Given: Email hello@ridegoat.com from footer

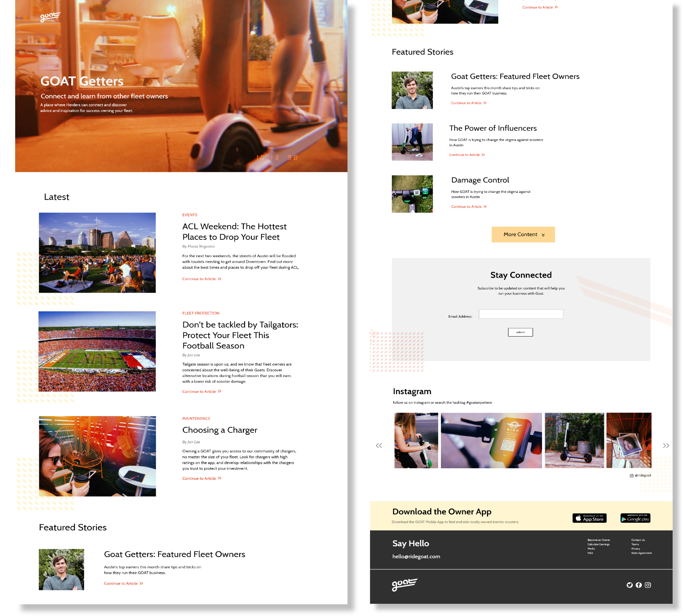Looking at the screenshot, I should click(x=416, y=556).
